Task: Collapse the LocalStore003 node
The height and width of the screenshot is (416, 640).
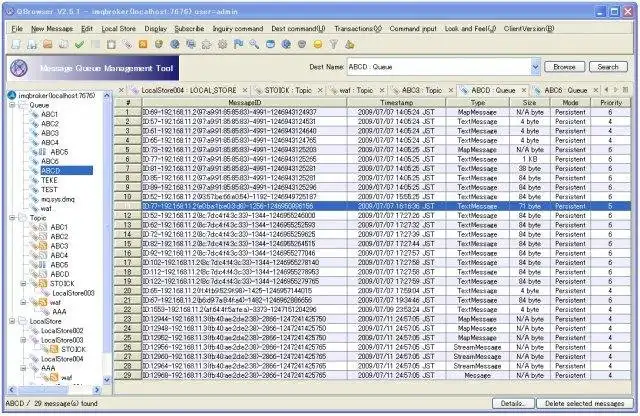Action: click(23, 340)
